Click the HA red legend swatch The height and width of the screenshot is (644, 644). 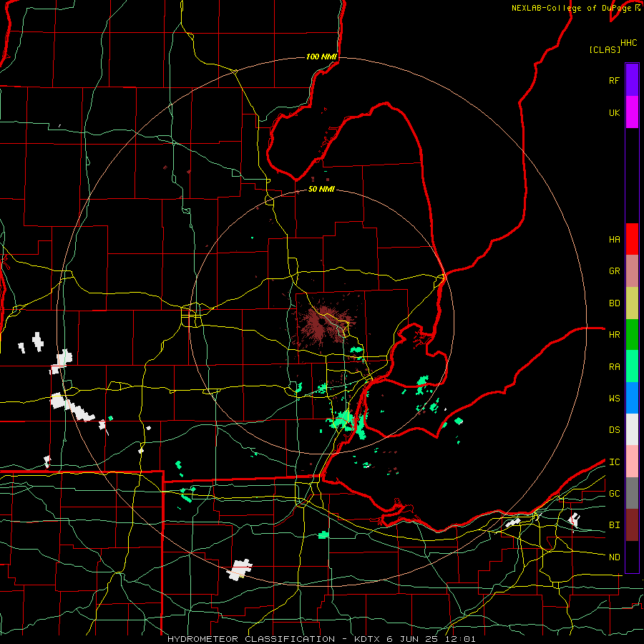pos(632,239)
